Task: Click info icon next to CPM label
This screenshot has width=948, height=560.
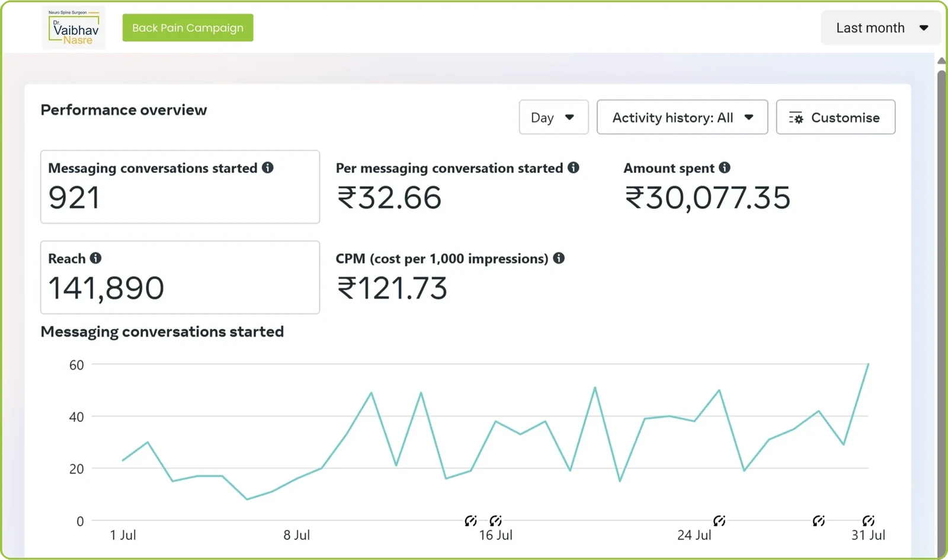Action: pos(559,258)
